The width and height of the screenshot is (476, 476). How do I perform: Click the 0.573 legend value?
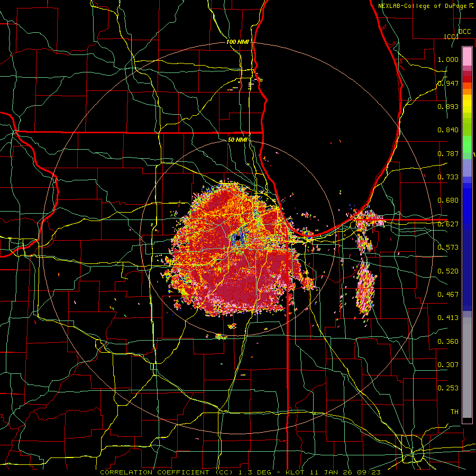[448, 248]
